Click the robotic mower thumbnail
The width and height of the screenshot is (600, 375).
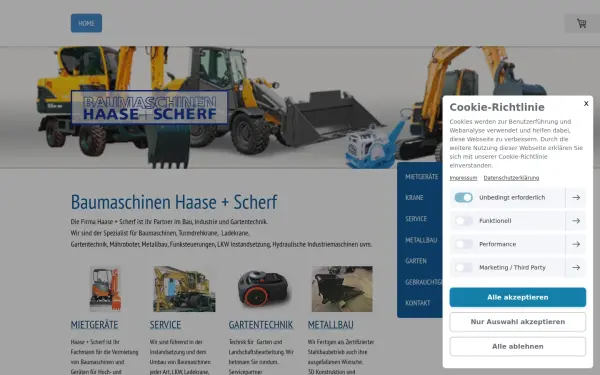click(x=263, y=289)
